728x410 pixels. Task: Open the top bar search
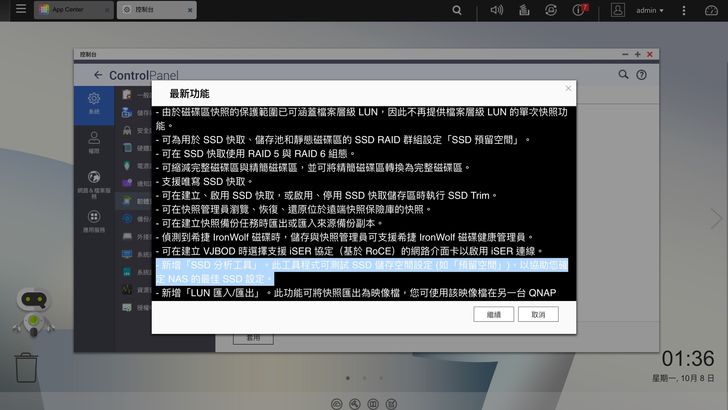pyautogui.click(x=457, y=10)
